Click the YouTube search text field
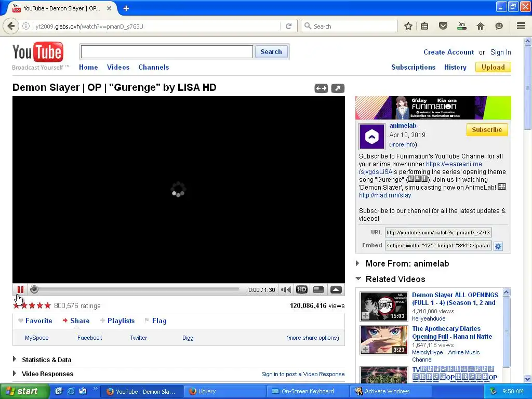The height and width of the screenshot is (399, 532). [167, 52]
